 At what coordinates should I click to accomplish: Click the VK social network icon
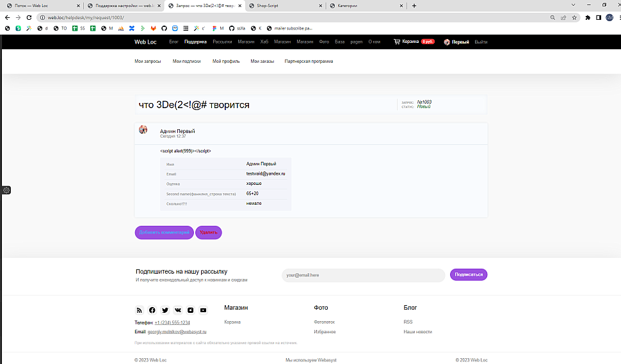(x=177, y=310)
